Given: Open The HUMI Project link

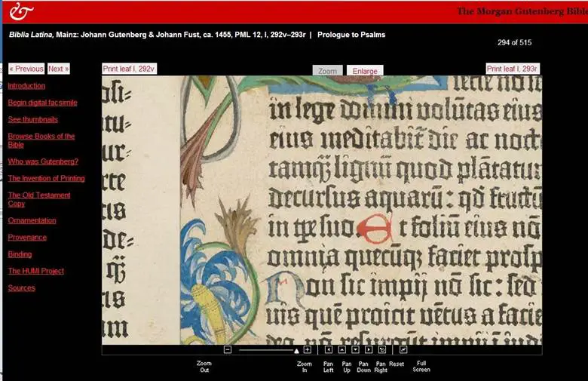Looking at the screenshot, I should pos(36,271).
